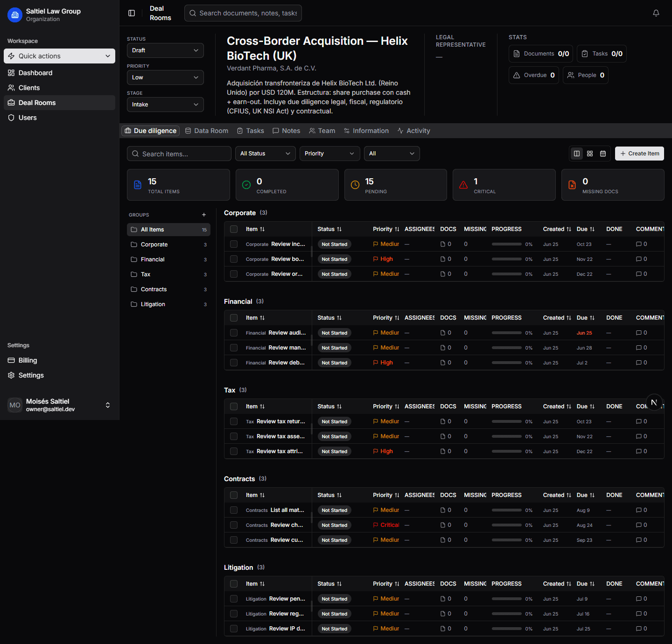Check the Contracts List all mat... row

tap(234, 510)
